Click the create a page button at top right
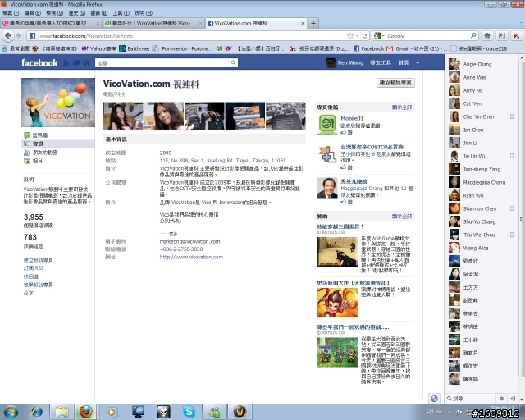 tap(395, 83)
